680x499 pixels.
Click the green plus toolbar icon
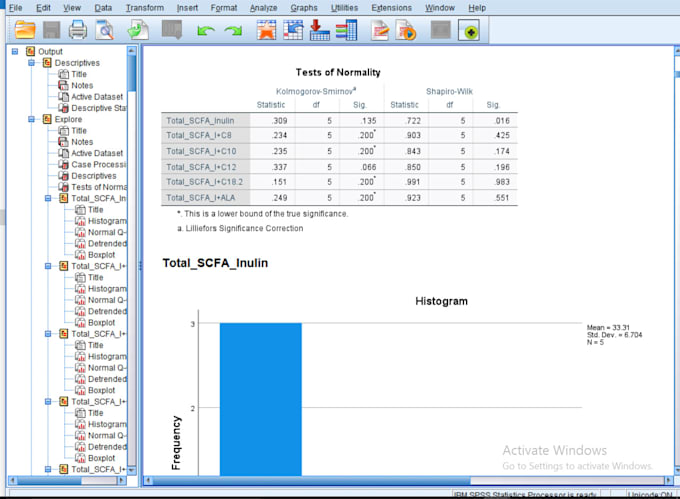469,31
